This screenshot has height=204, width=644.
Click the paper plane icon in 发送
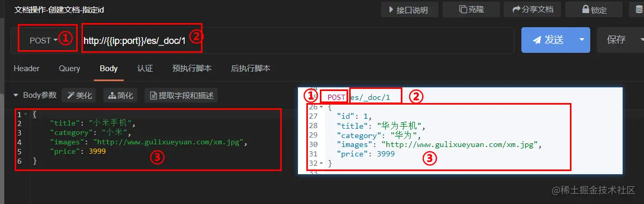pyautogui.click(x=536, y=40)
